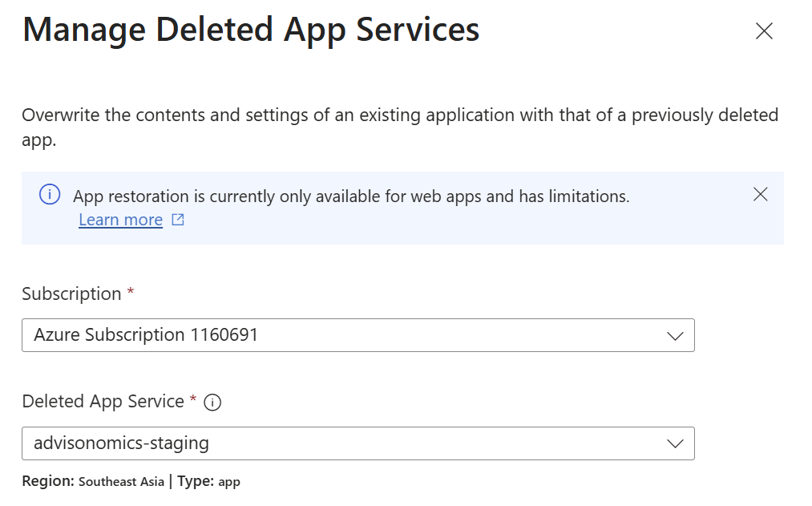Click the App restoration limitations message

click(x=351, y=196)
